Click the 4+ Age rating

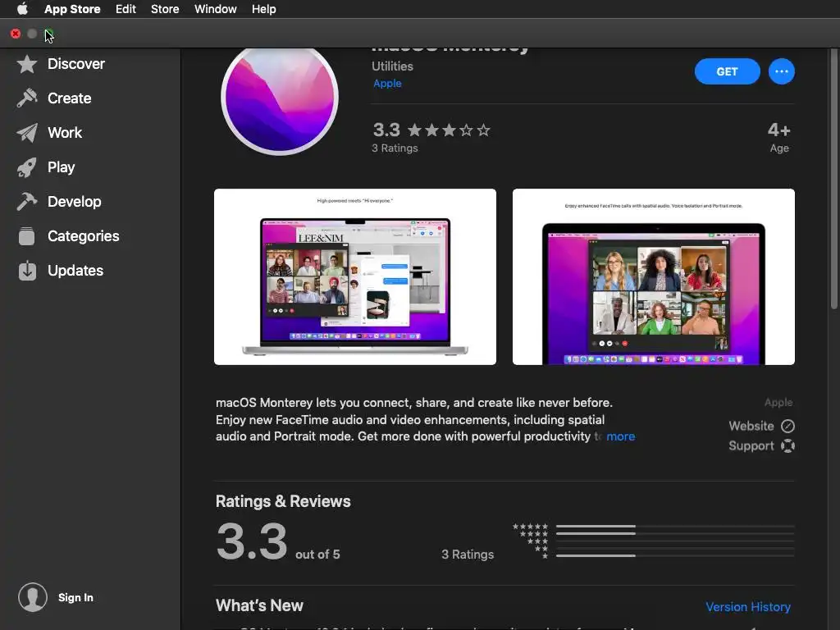[779, 137]
